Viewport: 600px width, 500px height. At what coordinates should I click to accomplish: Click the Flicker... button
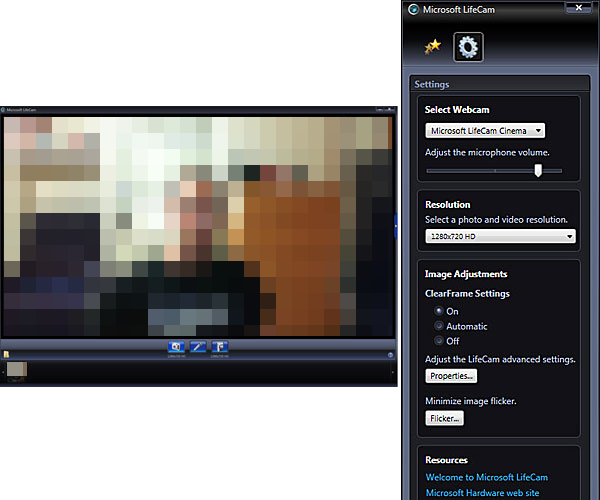444,418
